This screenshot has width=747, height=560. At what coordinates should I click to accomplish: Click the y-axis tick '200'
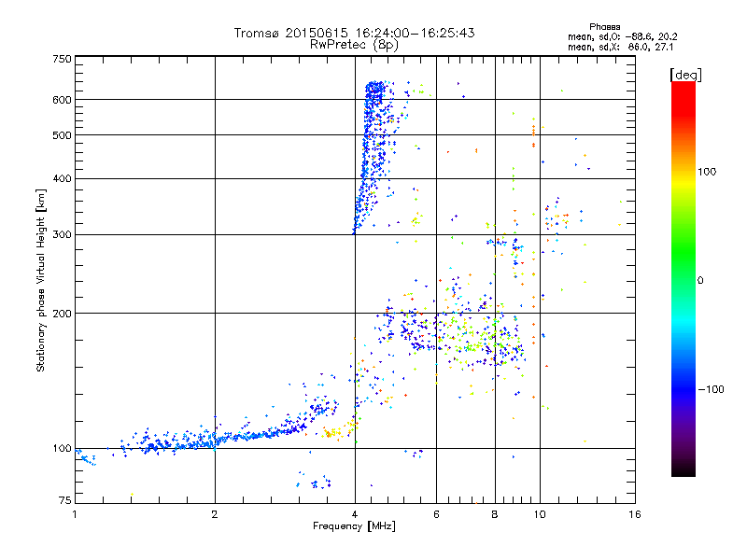pos(62,314)
